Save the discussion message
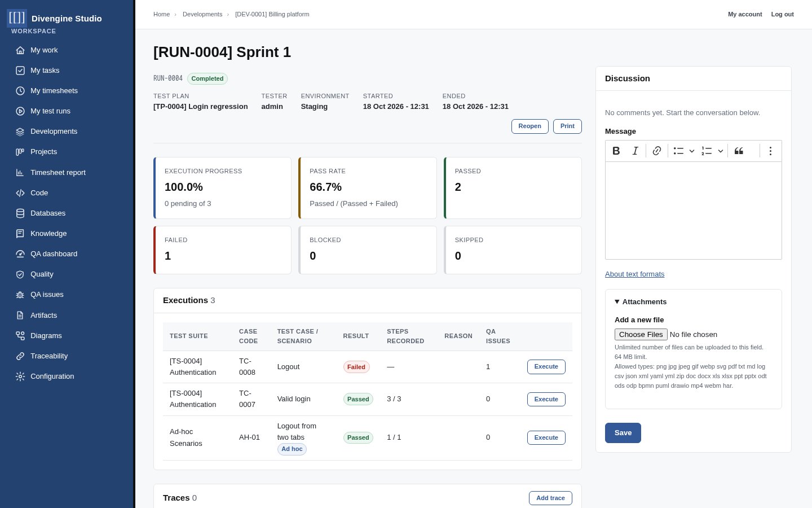 click(x=623, y=433)
